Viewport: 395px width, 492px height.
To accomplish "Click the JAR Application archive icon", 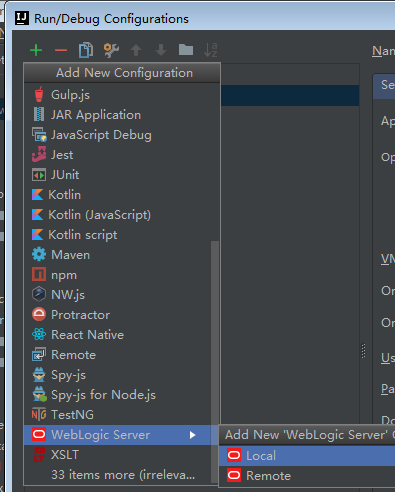I will click(x=39, y=114).
